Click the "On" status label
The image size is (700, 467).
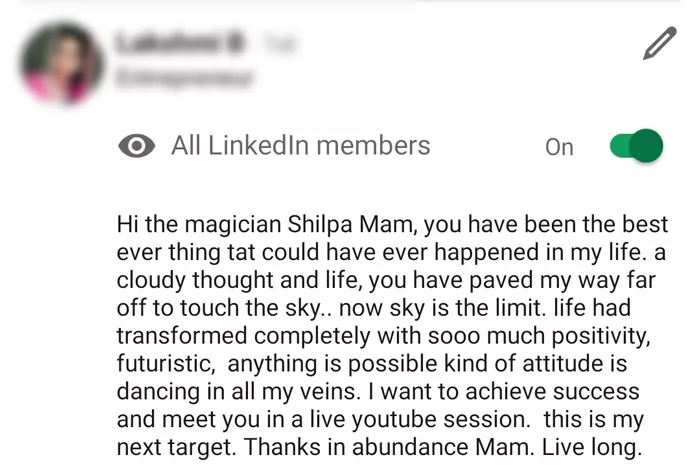tap(559, 147)
